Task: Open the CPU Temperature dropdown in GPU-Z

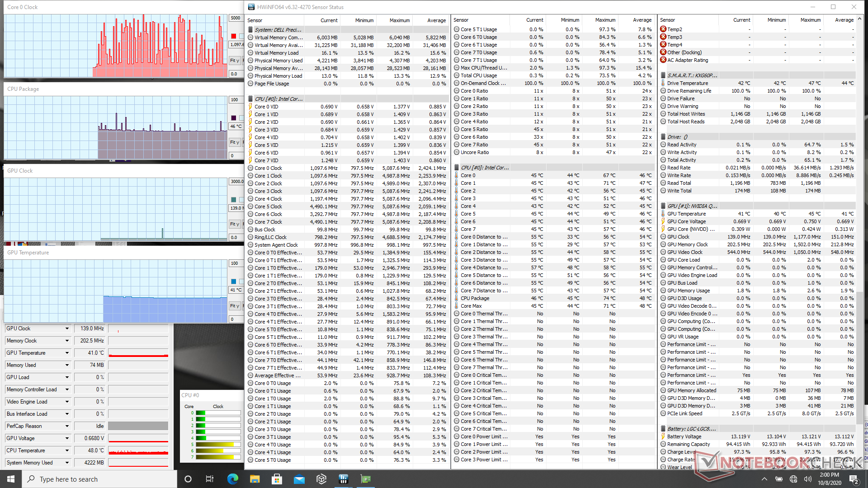Action: click(x=67, y=450)
